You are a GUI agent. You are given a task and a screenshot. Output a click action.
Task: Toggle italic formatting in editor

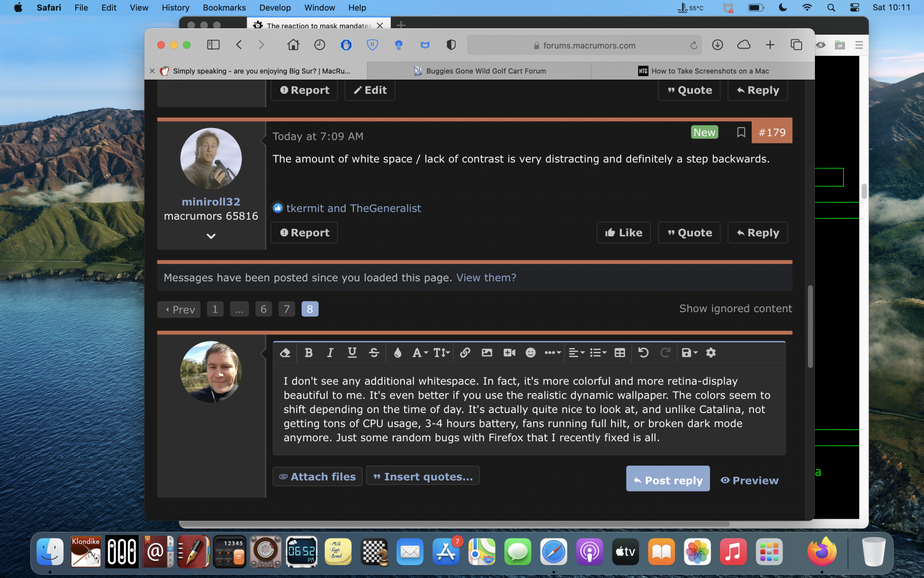pyautogui.click(x=330, y=353)
